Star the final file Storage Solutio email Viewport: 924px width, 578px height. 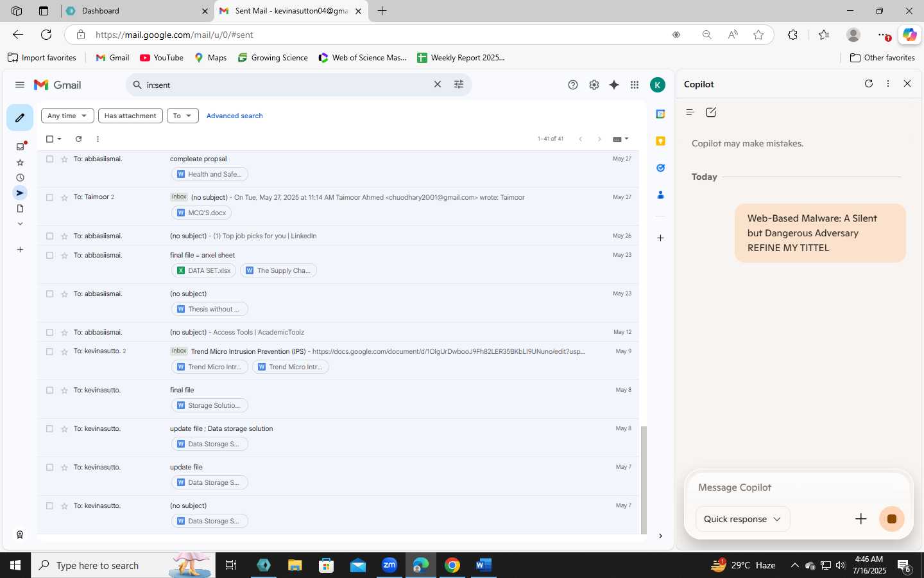click(64, 390)
